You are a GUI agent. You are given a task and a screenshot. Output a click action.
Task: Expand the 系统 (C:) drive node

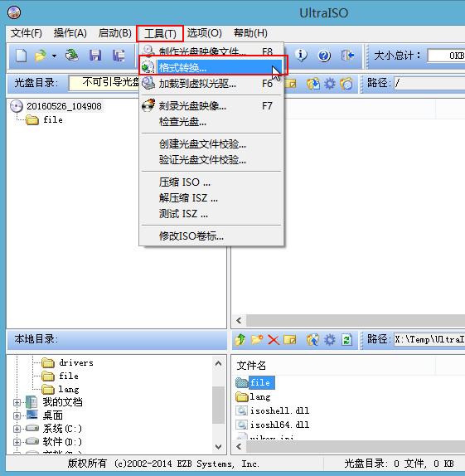pyautogui.click(x=17, y=429)
